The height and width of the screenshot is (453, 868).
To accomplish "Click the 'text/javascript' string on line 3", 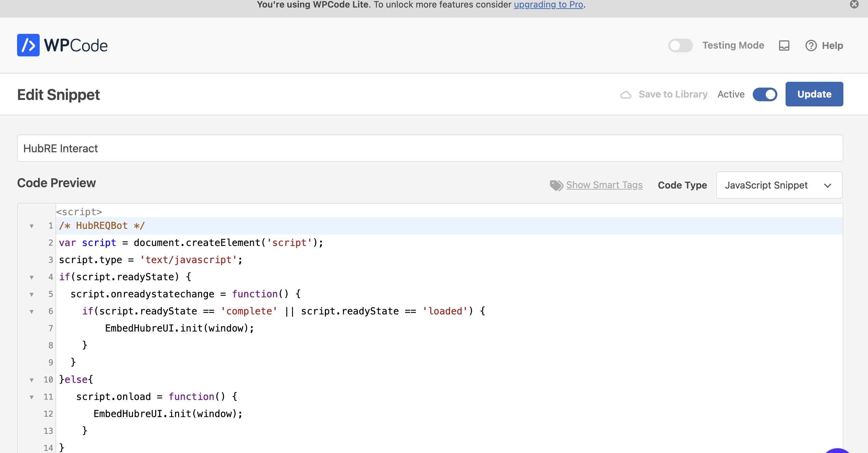I will (188, 260).
